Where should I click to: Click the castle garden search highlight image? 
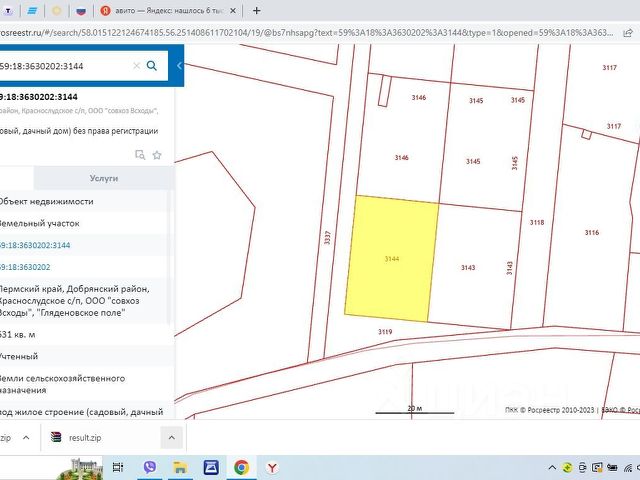pyautogui.click(x=80, y=469)
